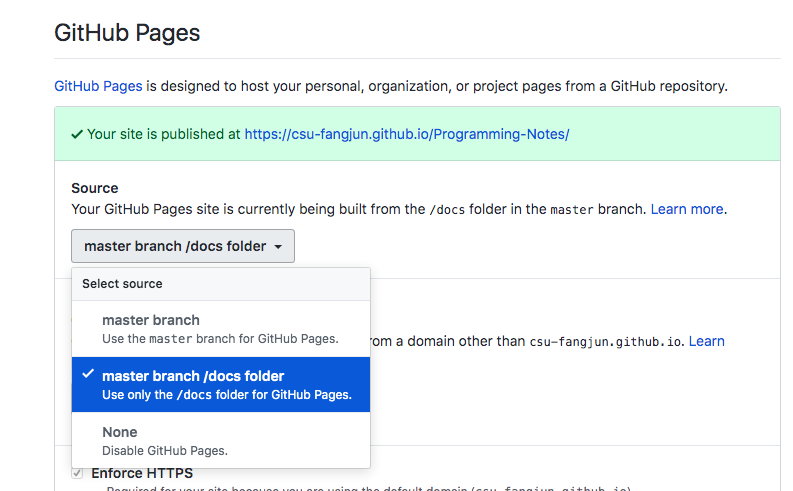
Task: Open the Learn link after csu-fangjun.github.io
Action: pos(707,341)
